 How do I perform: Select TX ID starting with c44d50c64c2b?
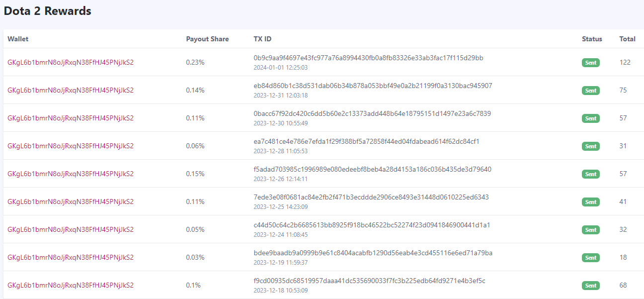372,225
